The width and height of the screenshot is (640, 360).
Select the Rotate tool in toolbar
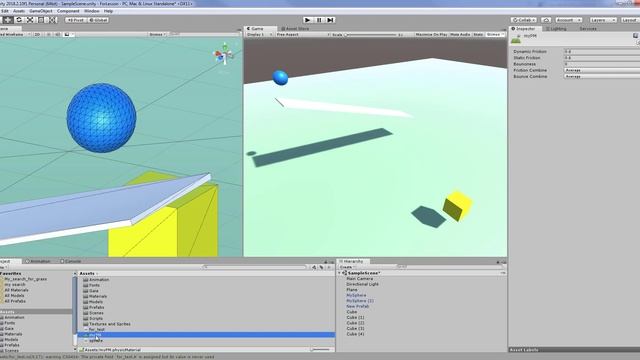click(x=19, y=20)
